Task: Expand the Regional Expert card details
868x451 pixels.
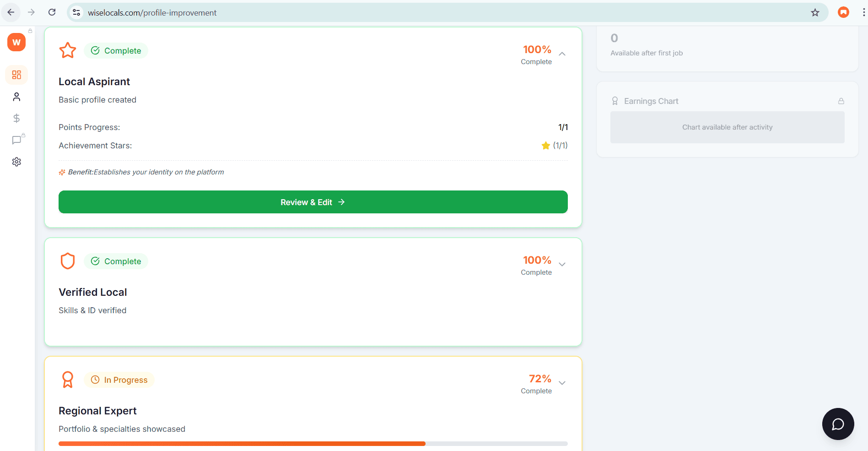Action: coord(562,383)
